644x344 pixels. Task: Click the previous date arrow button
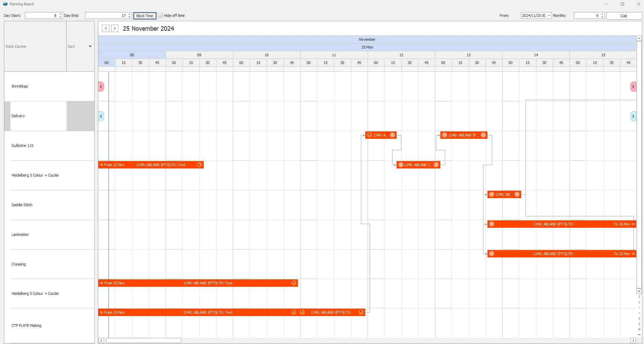coord(106,29)
